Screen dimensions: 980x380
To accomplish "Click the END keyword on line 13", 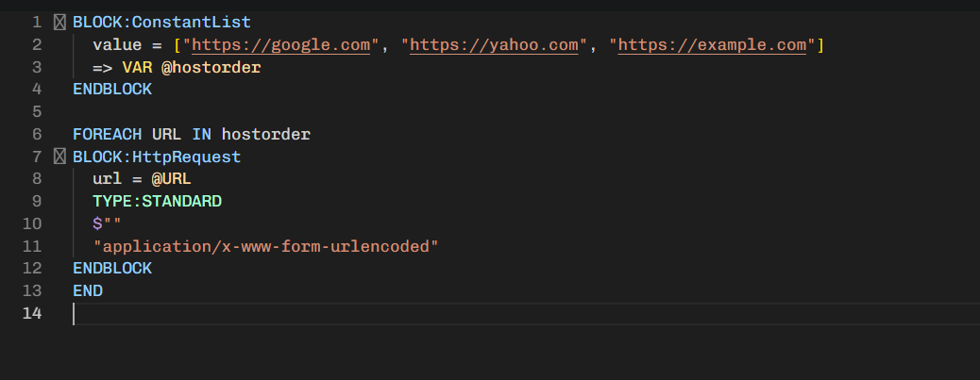I will point(88,290).
